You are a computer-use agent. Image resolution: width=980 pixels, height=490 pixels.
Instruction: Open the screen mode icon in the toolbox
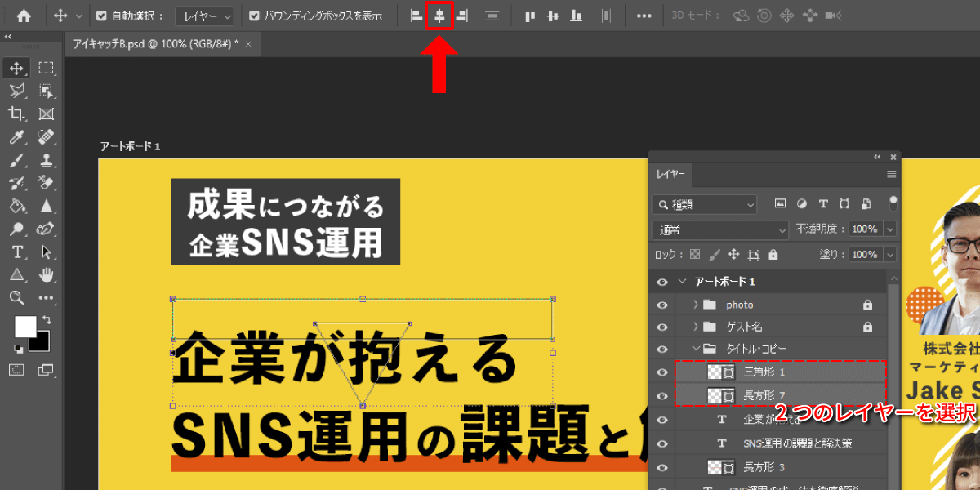click(x=47, y=370)
